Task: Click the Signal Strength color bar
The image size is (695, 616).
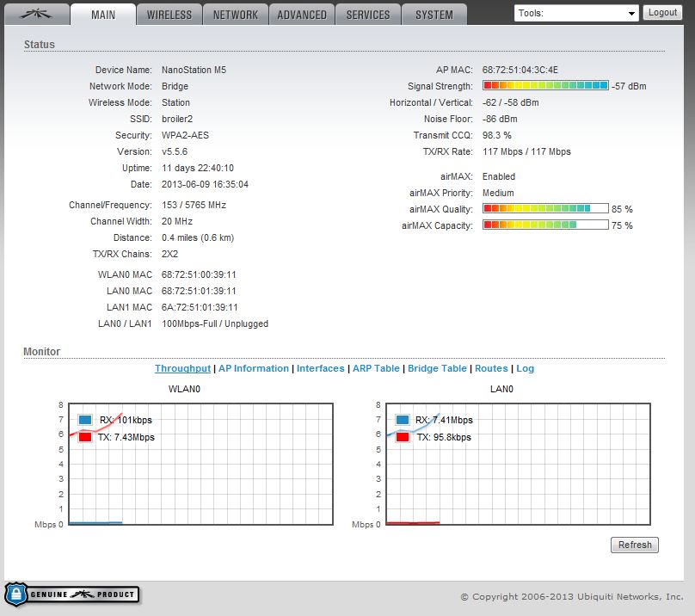Action: point(545,86)
